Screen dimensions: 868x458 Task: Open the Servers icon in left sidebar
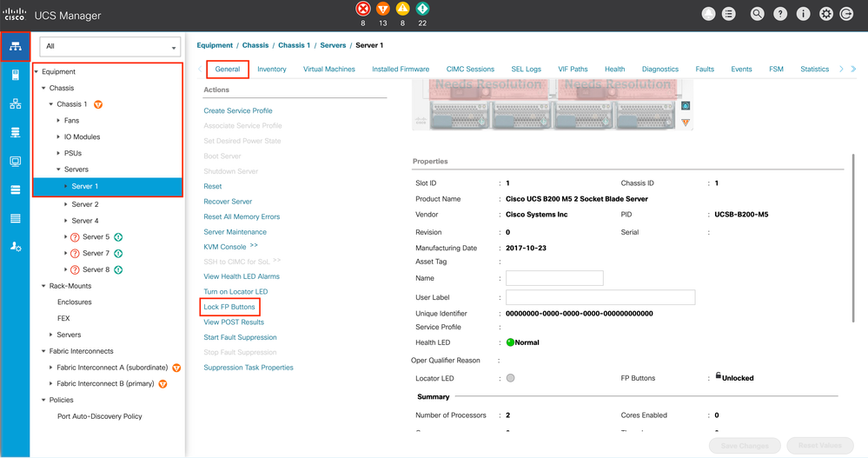(16, 75)
